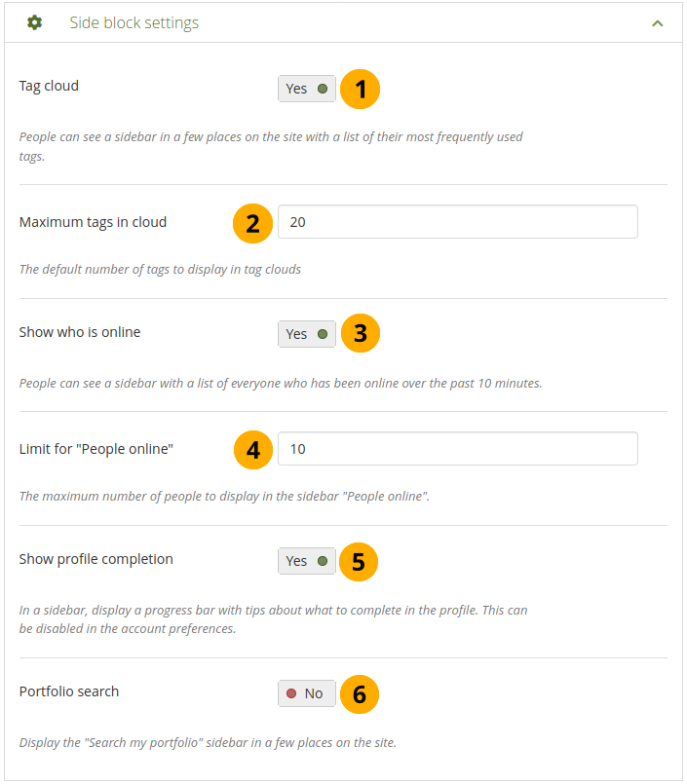The width and height of the screenshot is (687, 784).
Task: Click the Portfolio search label
Action: pyautogui.click(x=69, y=691)
